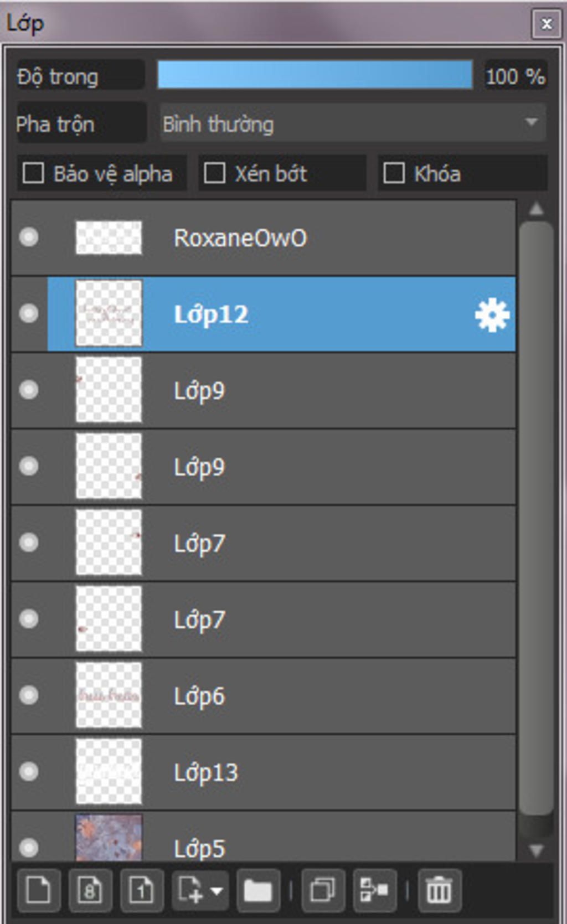This screenshot has height=924, width=567.
Task: Merge layer down with merge icon
Action: pos(375,891)
